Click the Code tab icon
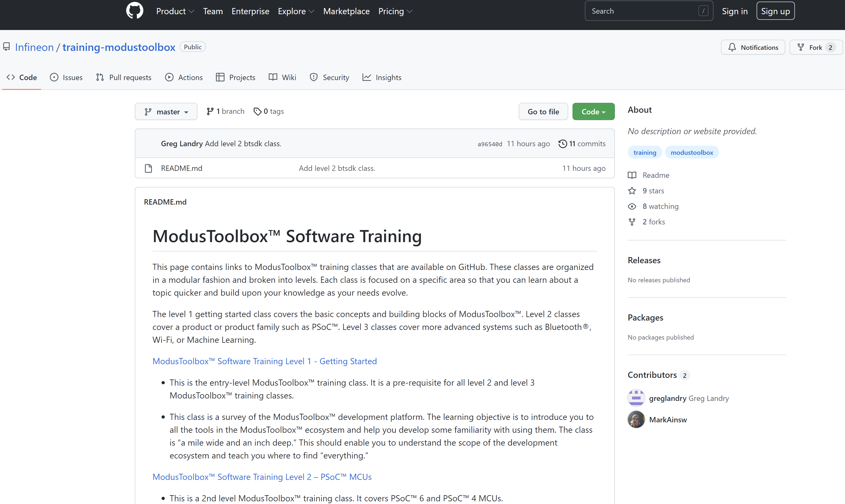Screen dimensions: 845x504 pos(11,77)
